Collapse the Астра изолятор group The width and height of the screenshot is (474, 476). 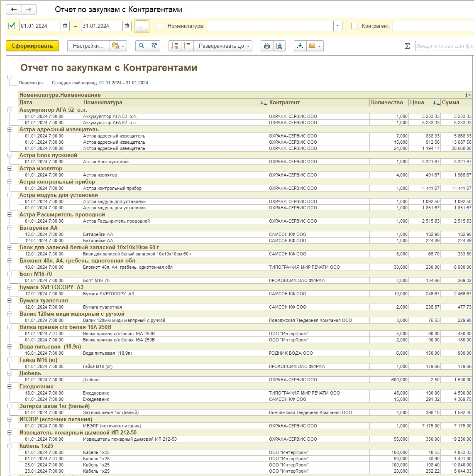(x=10, y=169)
